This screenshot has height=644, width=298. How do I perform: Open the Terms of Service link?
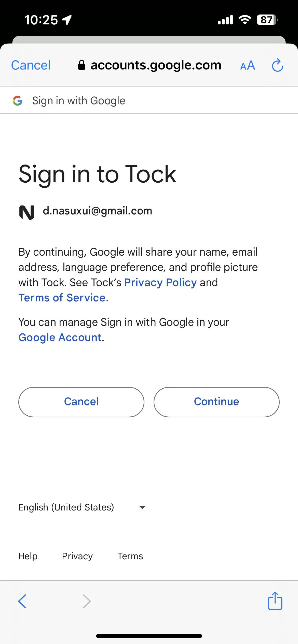pos(62,298)
